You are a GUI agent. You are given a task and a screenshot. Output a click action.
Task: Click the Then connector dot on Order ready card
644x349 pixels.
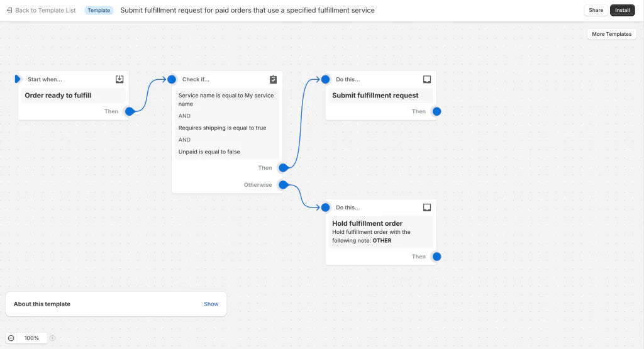[130, 111]
